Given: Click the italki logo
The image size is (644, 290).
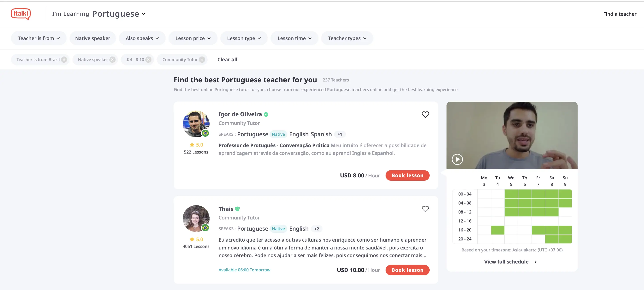Looking at the screenshot, I should point(21,14).
